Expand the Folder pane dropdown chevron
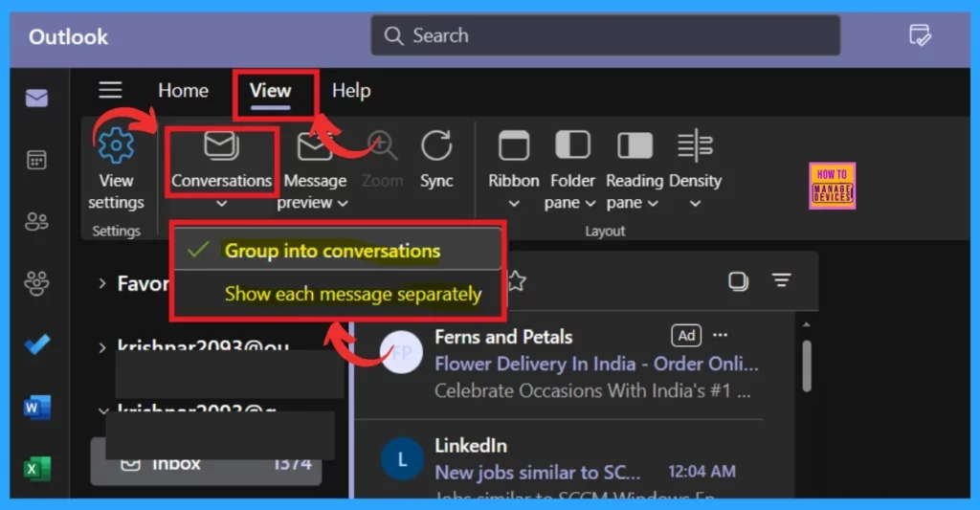This screenshot has height=510, width=980. coord(590,203)
